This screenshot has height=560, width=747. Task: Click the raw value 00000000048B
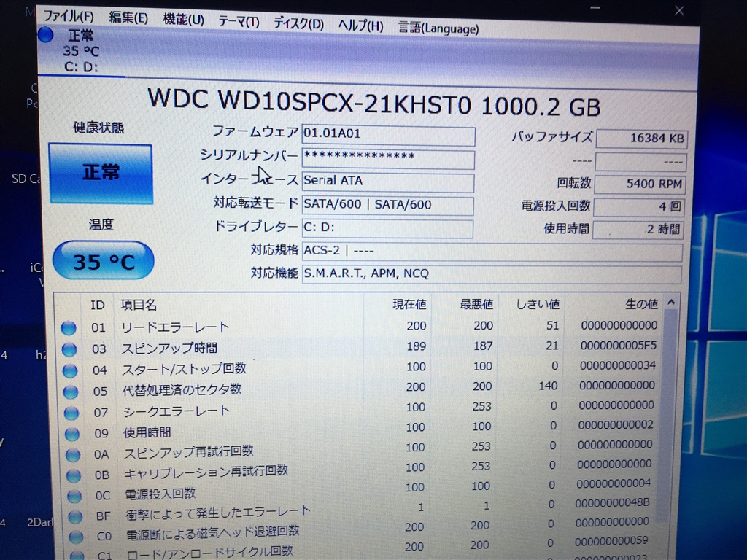(612, 503)
